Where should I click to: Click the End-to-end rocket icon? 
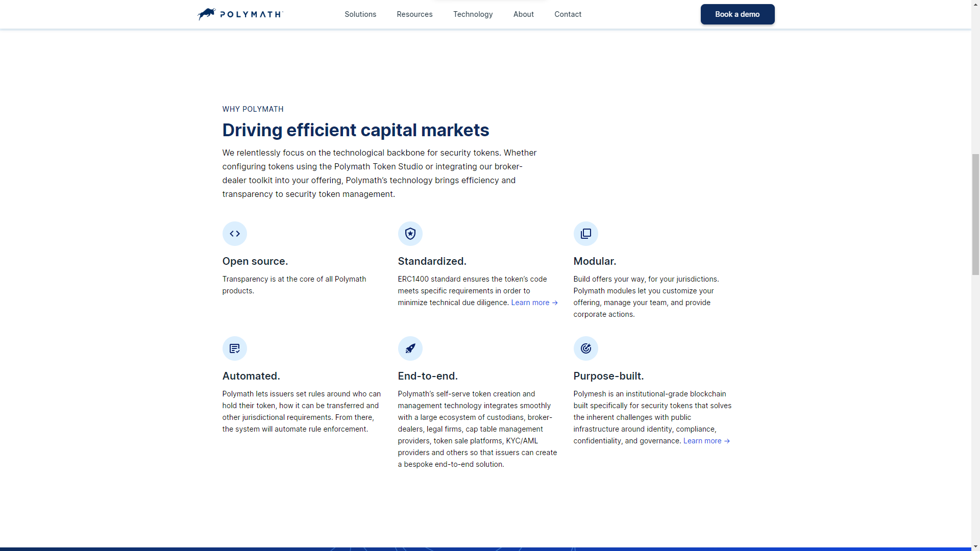pyautogui.click(x=410, y=348)
